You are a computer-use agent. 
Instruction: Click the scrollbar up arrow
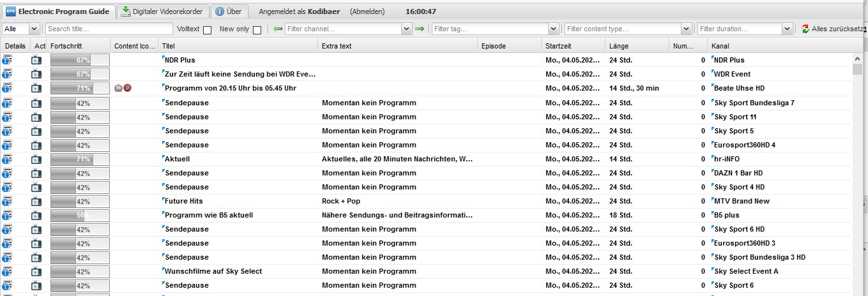coord(857,59)
